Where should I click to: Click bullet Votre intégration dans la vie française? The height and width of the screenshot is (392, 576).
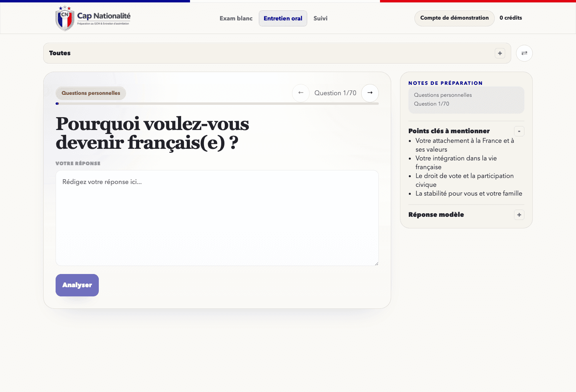(456, 163)
